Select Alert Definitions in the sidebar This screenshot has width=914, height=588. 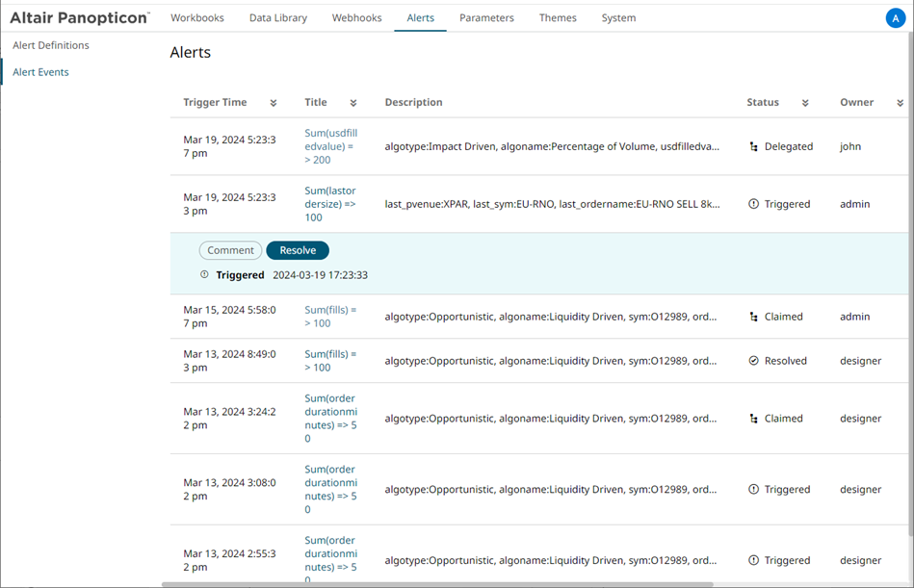(x=51, y=45)
